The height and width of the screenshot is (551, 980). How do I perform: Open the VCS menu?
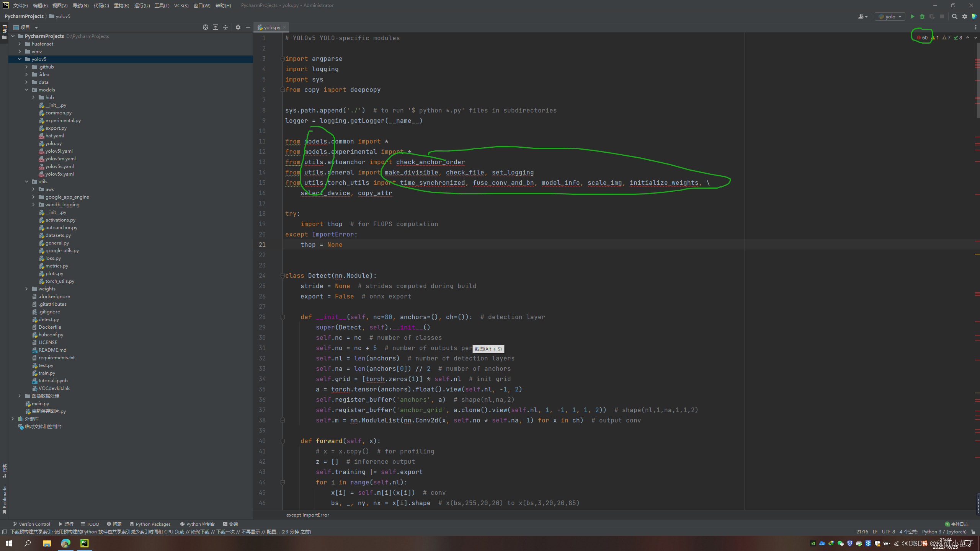tap(181, 5)
